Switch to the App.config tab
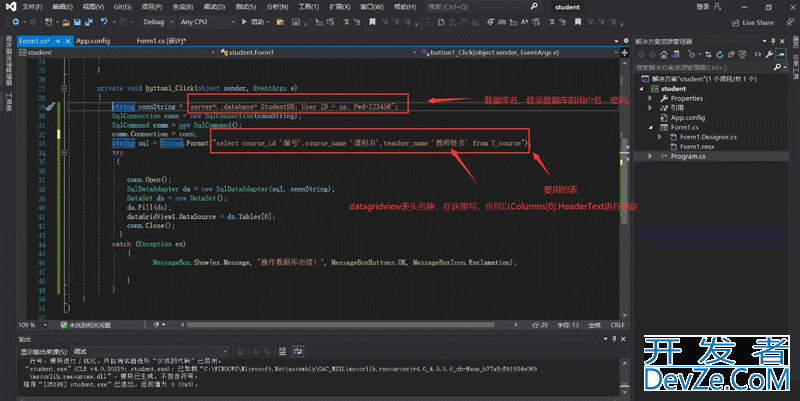The image size is (800, 401). [93, 41]
